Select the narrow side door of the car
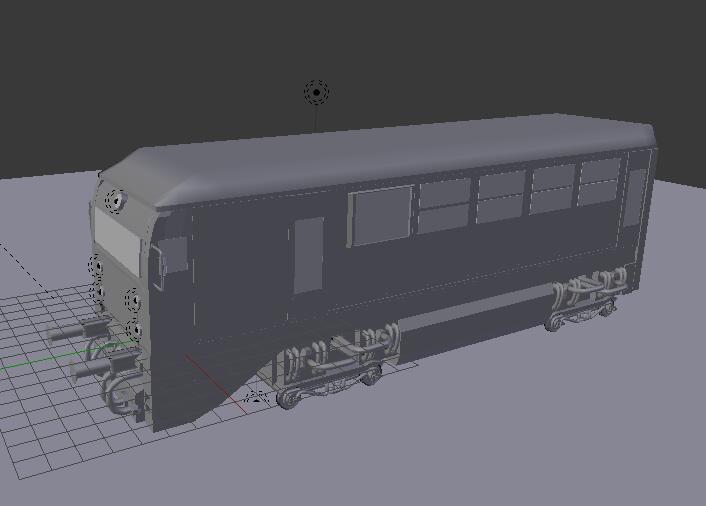Image resolution: width=706 pixels, height=506 pixels. coord(309,255)
